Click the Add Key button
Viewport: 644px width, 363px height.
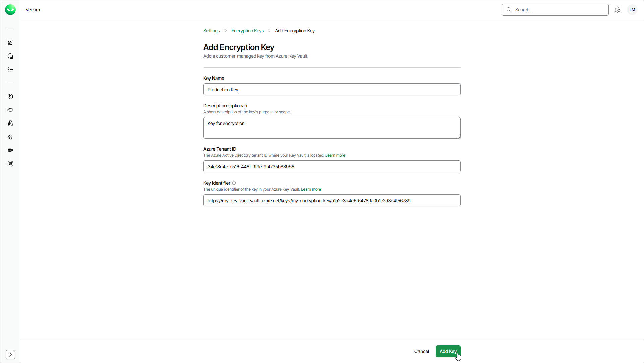(448, 351)
